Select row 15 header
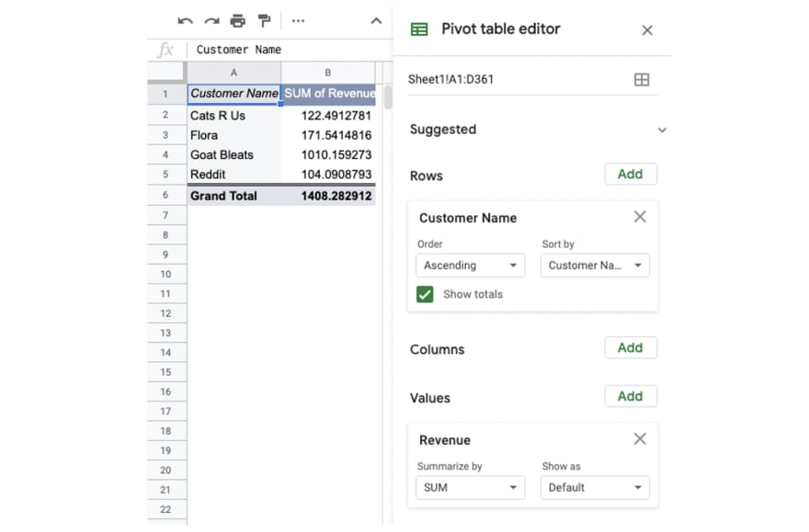Screen dimensions: 809x532 point(165,372)
